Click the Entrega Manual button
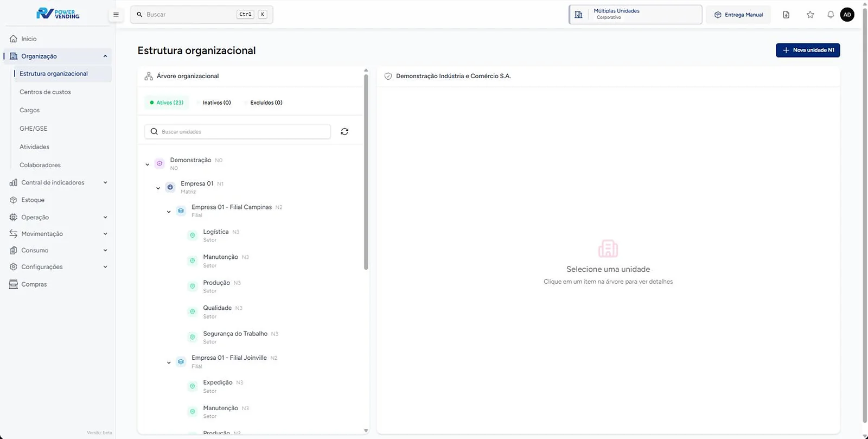This screenshot has width=868, height=439. click(x=738, y=15)
